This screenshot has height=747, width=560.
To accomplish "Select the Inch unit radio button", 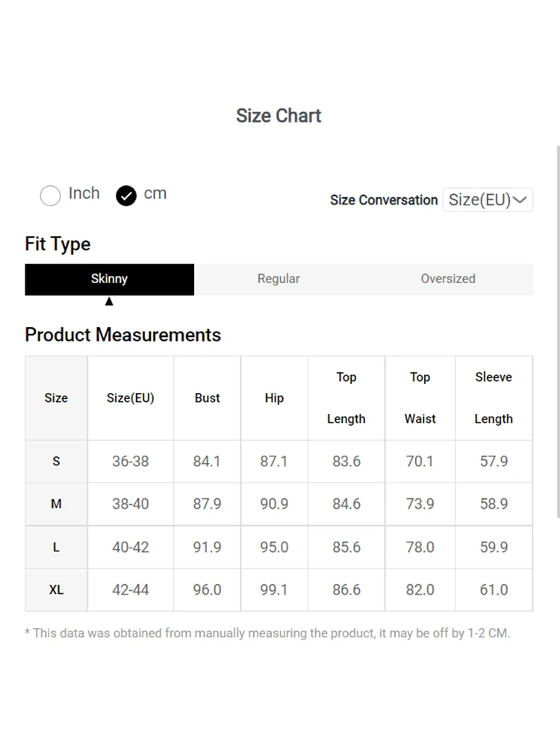I will tap(50, 196).
